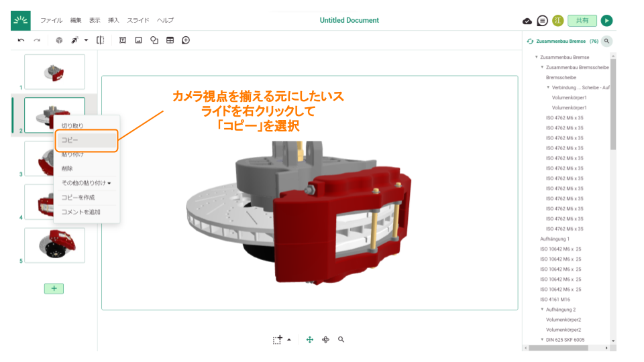Insert a table from the toolbar
This screenshot has height=362, width=644.
[170, 40]
